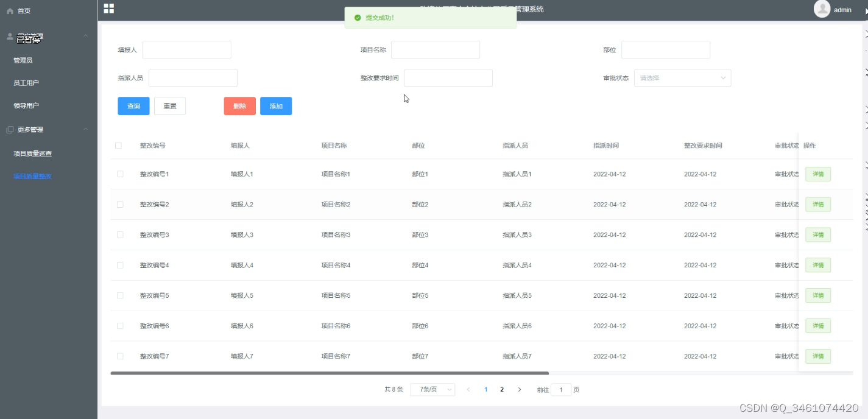Open the 审批状态 dropdown
Screen dimensions: 868x419
(x=682, y=78)
